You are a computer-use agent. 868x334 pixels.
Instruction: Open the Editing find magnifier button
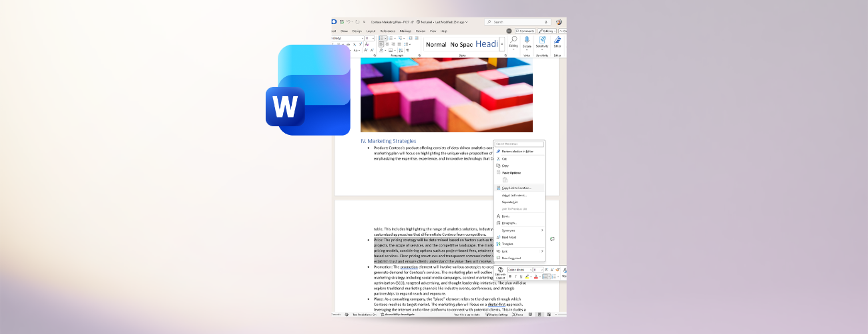pos(513,41)
